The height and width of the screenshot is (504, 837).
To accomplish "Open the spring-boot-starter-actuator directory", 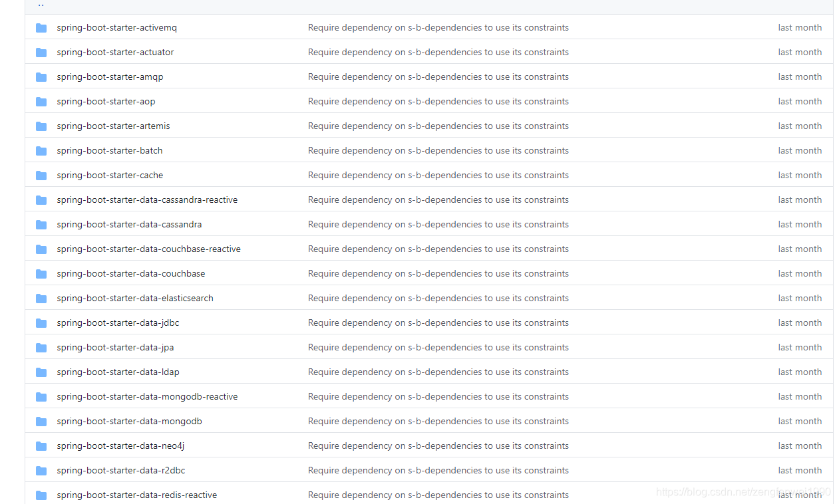I will (x=115, y=53).
